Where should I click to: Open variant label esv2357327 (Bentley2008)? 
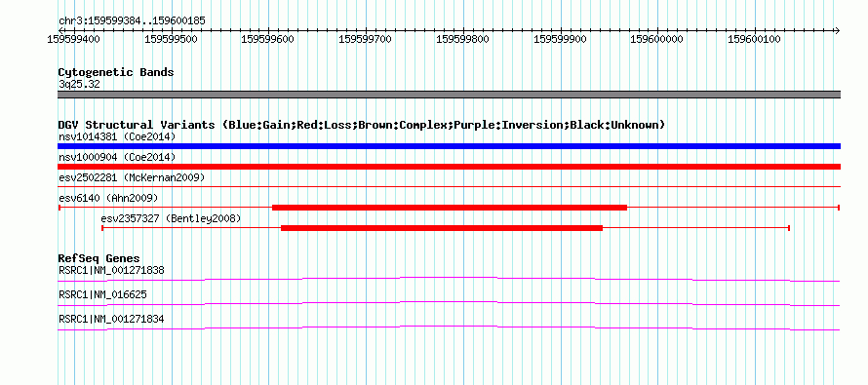[x=171, y=219]
